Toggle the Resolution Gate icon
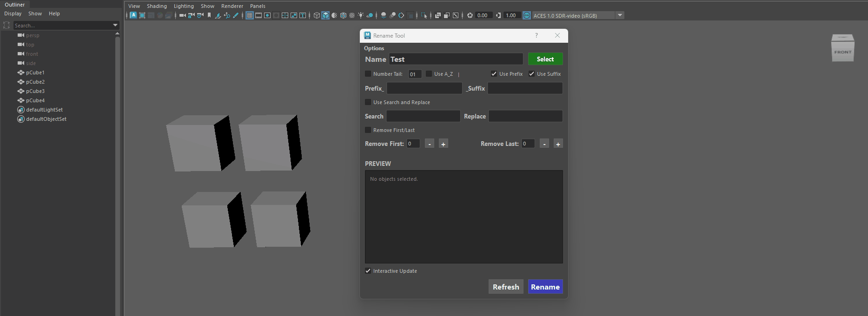The height and width of the screenshot is (316, 868). click(267, 15)
